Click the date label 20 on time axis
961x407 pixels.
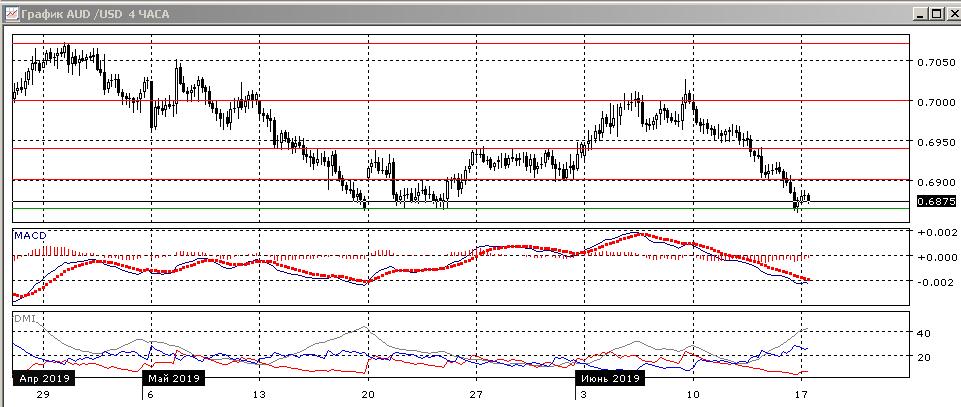tap(368, 394)
